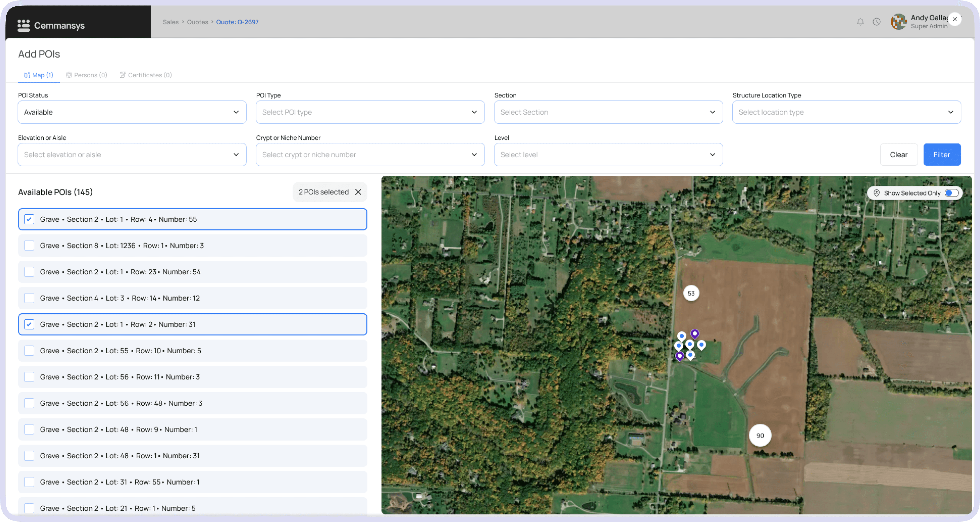The width and height of the screenshot is (980, 522).
Task: Click the Filter button to apply filters
Action: [x=942, y=155]
